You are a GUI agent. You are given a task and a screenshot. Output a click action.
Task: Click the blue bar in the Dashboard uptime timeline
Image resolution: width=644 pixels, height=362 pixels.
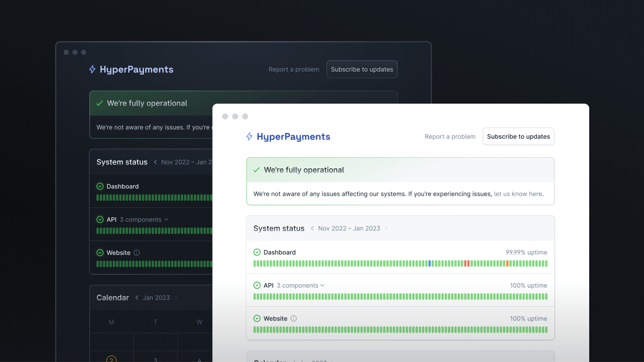[430, 264]
